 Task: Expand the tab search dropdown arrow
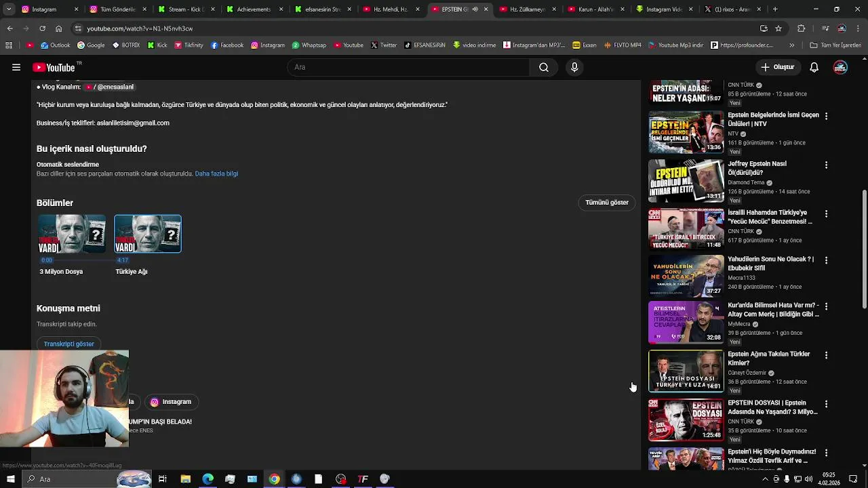[x=9, y=9]
